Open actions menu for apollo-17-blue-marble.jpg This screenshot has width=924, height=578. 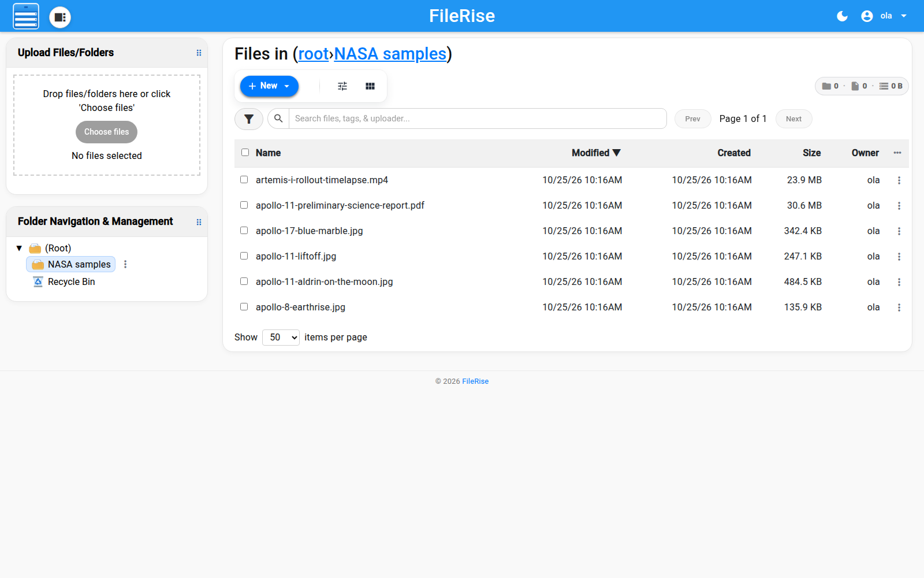(899, 231)
